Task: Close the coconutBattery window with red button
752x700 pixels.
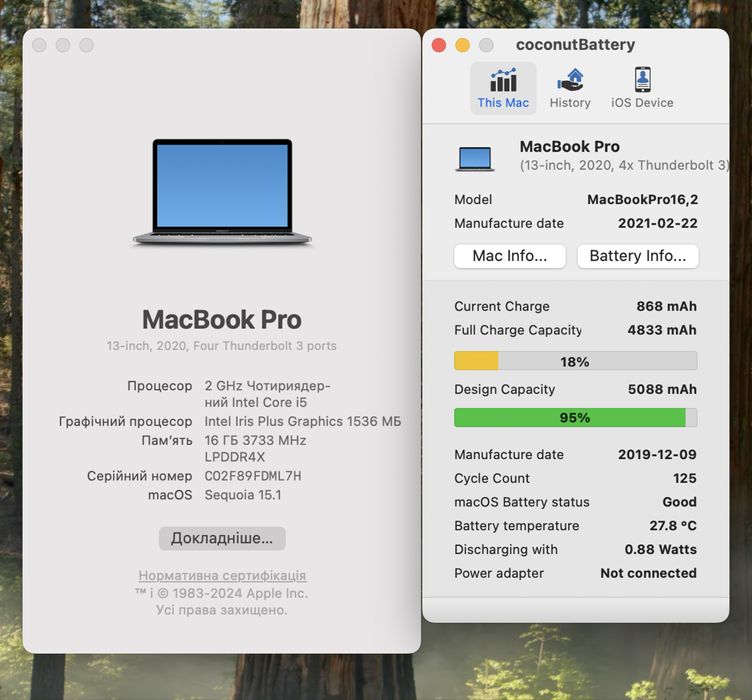Action: [x=439, y=45]
